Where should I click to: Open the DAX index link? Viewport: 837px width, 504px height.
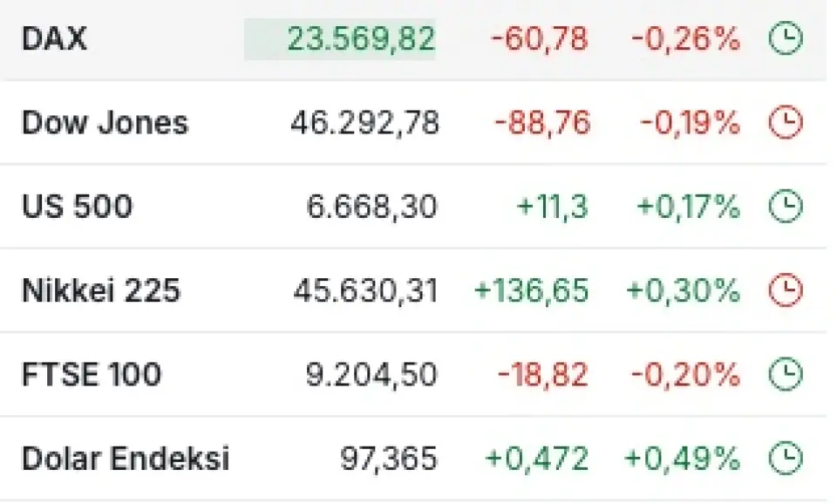54,38
